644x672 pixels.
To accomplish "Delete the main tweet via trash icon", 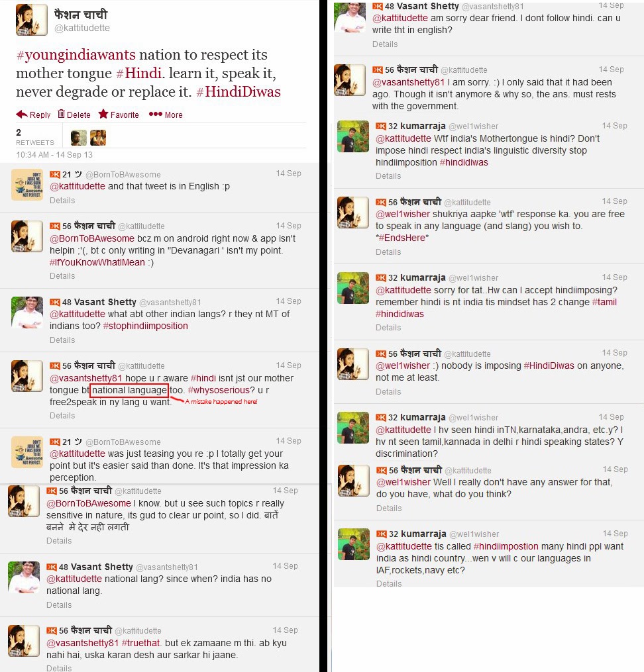I will 74,115.
